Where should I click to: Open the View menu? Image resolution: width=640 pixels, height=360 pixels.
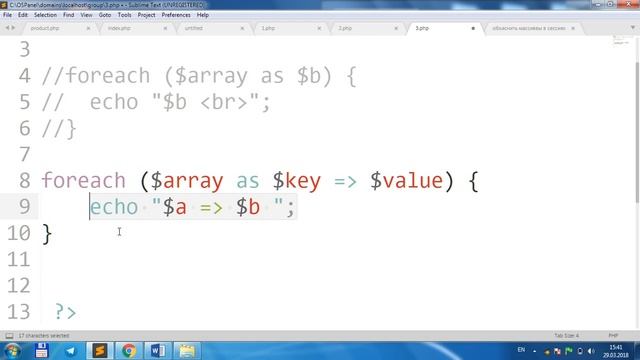pos(87,15)
